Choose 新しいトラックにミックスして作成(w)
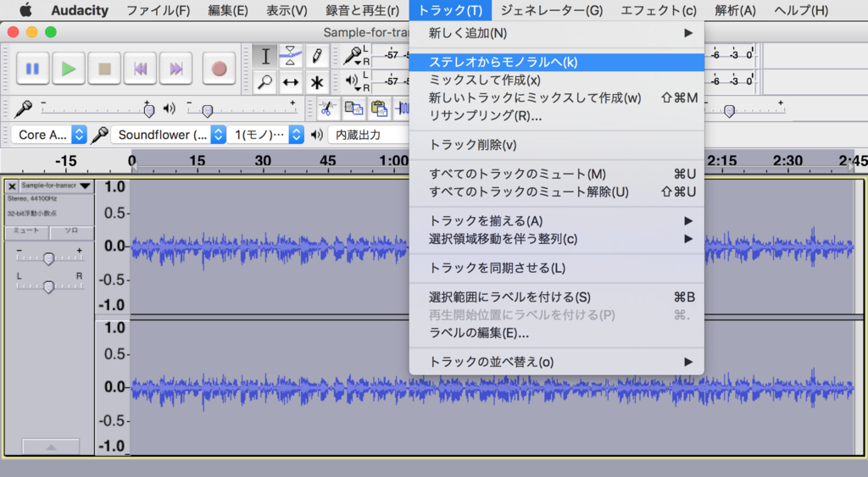 point(556,98)
